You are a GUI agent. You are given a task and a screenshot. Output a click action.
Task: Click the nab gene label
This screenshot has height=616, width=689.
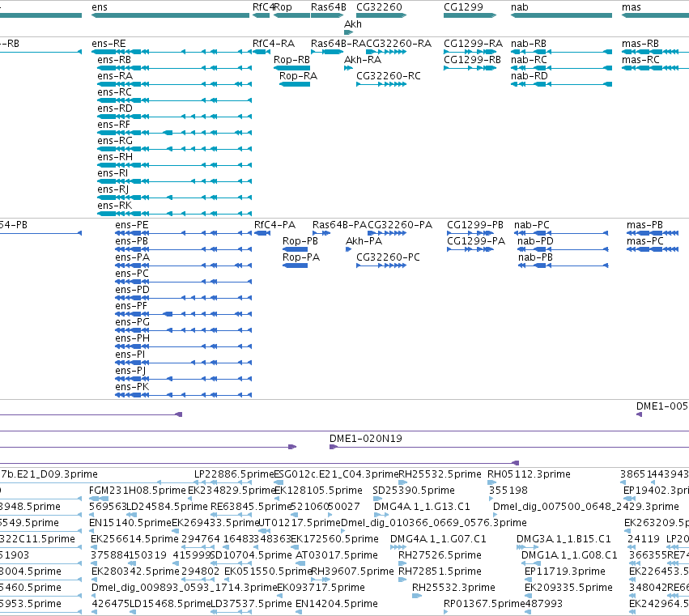(x=520, y=7)
